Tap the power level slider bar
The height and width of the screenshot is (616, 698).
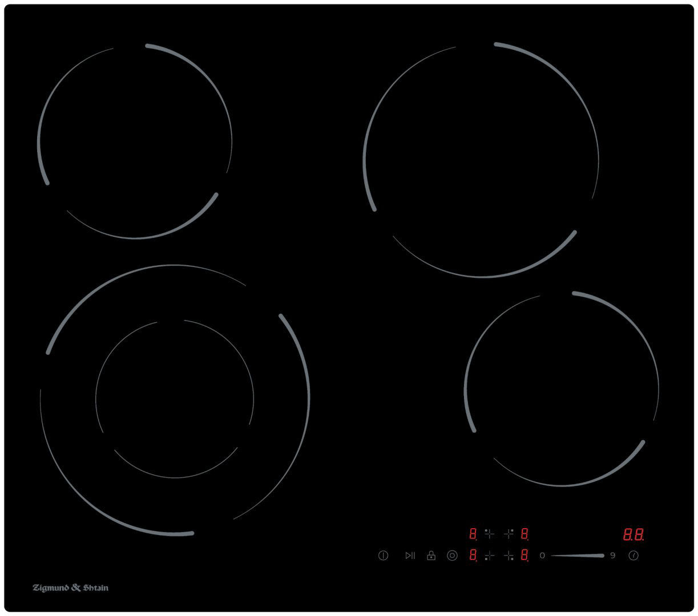(x=578, y=556)
